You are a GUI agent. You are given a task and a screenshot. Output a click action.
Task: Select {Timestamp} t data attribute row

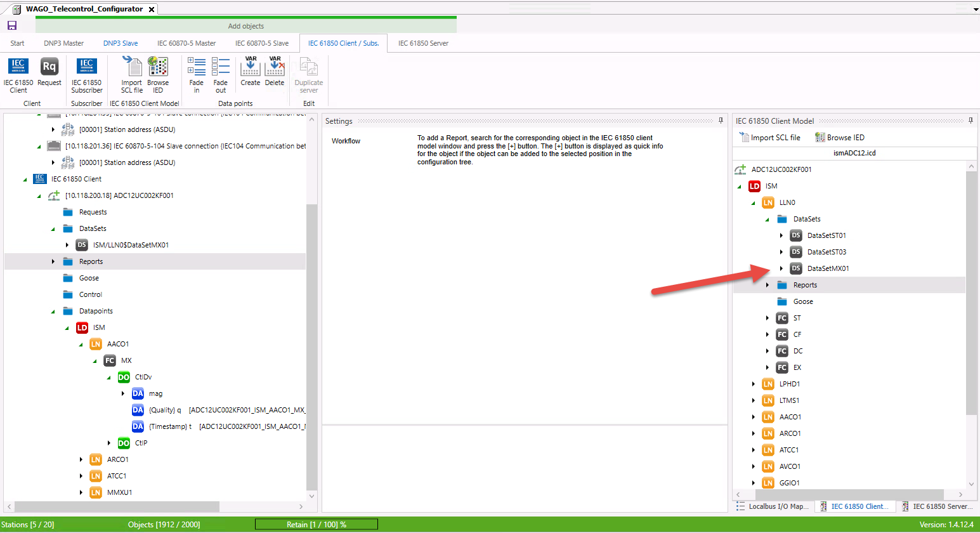pyautogui.click(x=218, y=426)
